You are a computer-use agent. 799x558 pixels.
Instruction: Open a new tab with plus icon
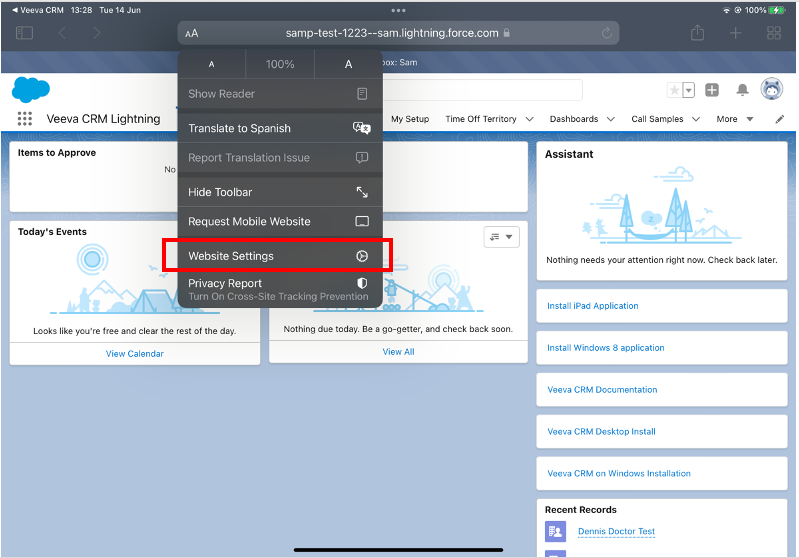click(735, 33)
